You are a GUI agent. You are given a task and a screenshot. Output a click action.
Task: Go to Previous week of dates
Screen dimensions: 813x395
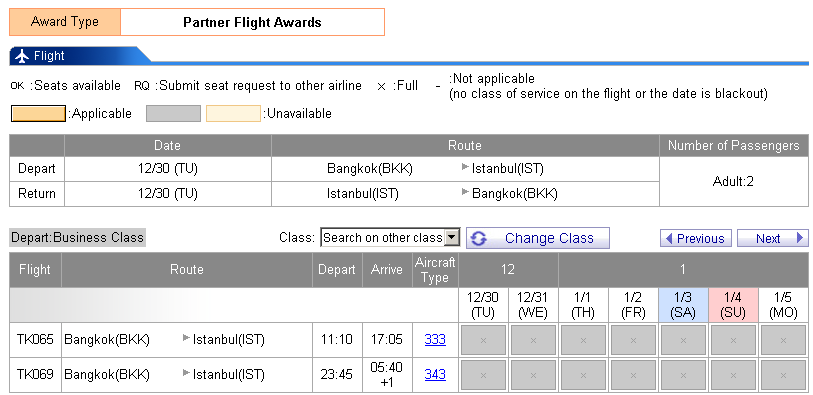click(x=696, y=238)
